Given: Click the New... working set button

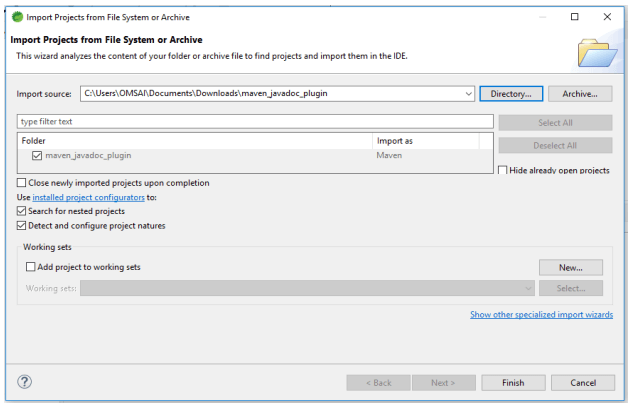Looking at the screenshot, I should click(x=571, y=267).
